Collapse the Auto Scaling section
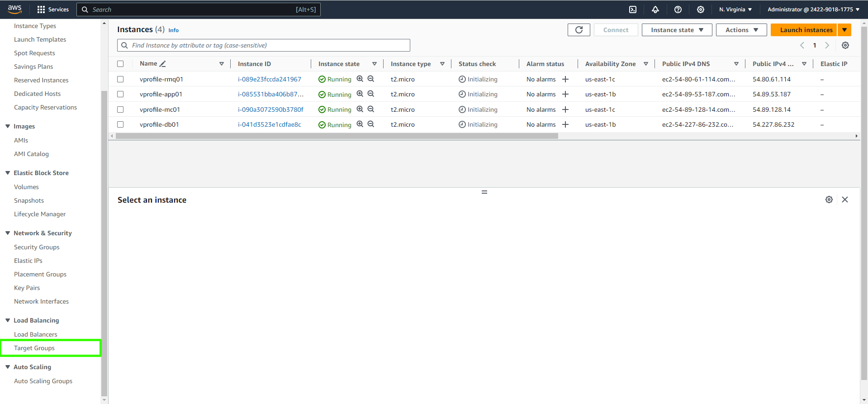868x404 pixels. pyautogui.click(x=8, y=367)
